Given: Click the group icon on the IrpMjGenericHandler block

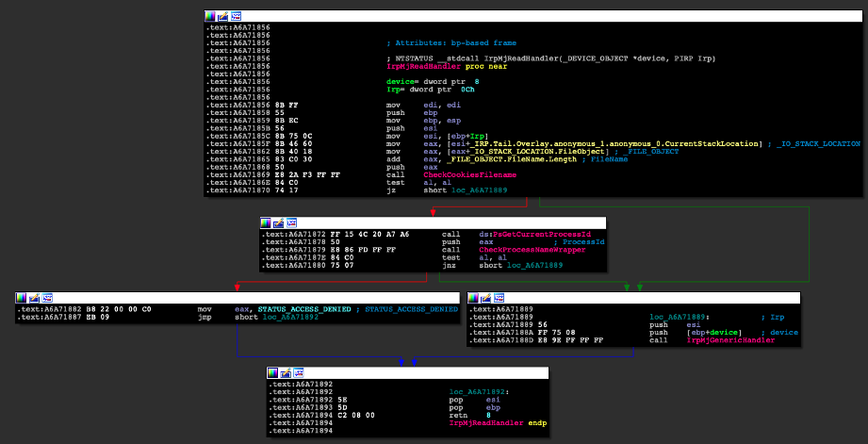Looking at the screenshot, I should click(x=498, y=298).
